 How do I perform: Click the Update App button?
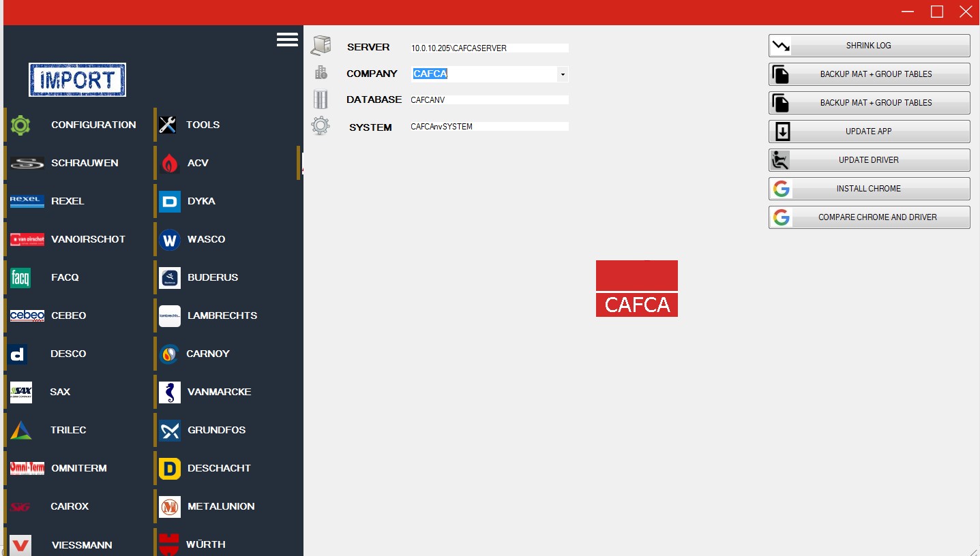click(x=869, y=132)
